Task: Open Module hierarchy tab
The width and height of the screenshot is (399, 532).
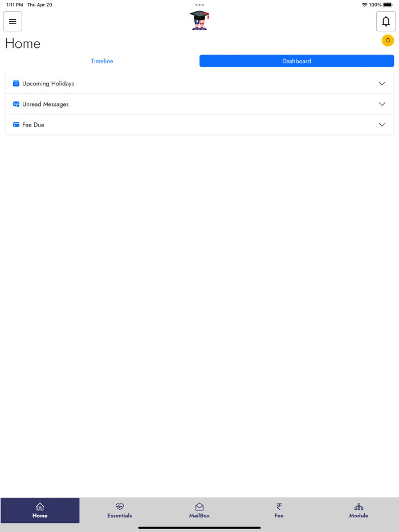Action: click(x=359, y=510)
